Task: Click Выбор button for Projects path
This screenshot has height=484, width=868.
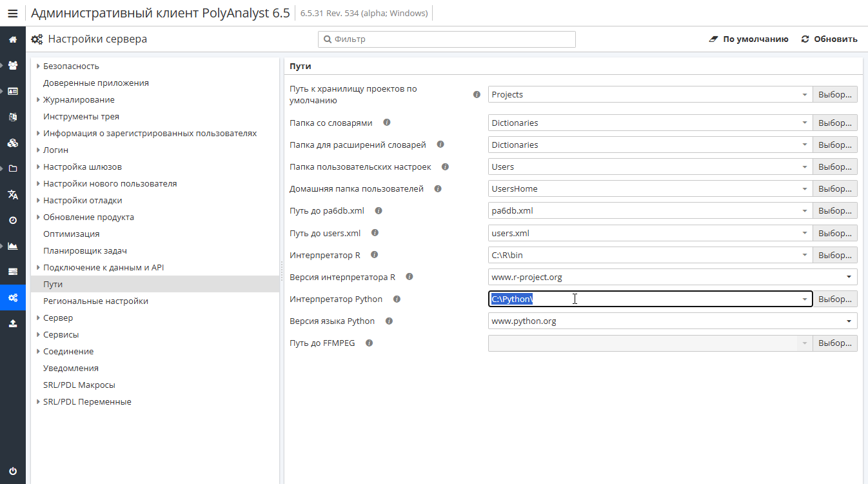Action: pos(835,94)
